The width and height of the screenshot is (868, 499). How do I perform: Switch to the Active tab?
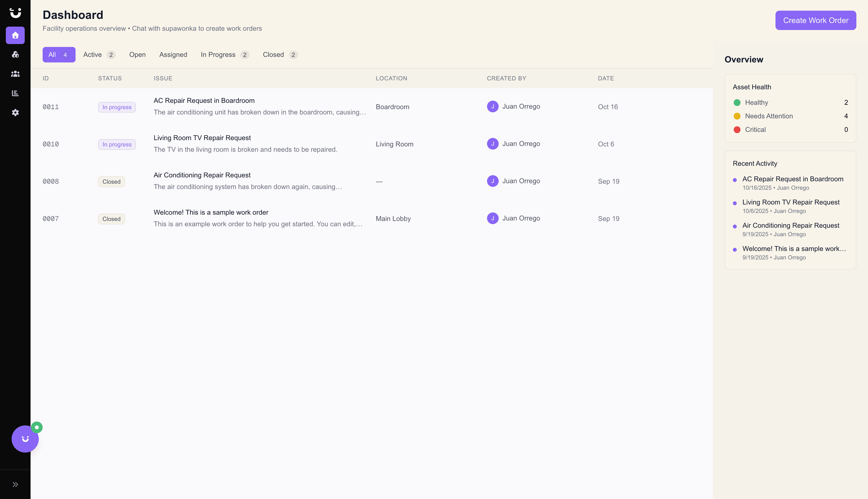pyautogui.click(x=99, y=55)
